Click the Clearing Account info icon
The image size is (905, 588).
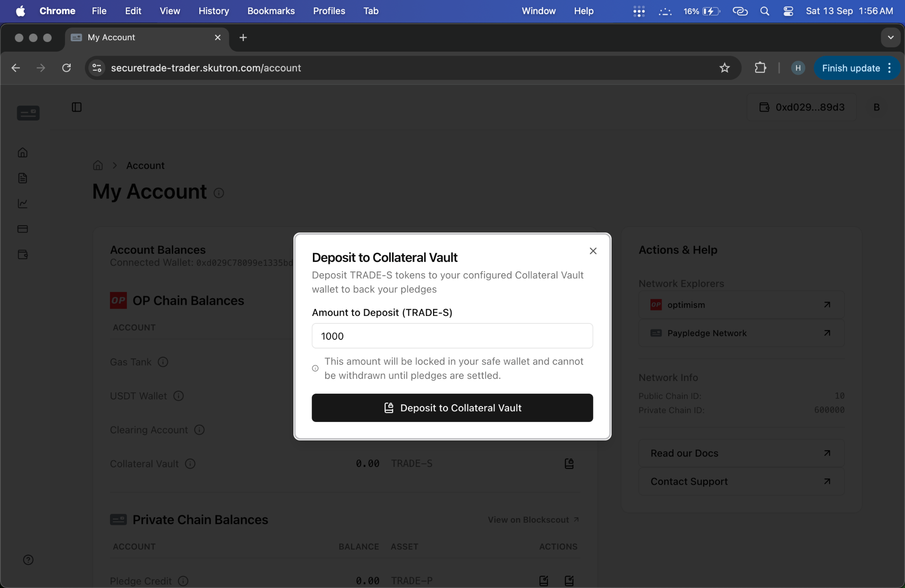[199, 430]
